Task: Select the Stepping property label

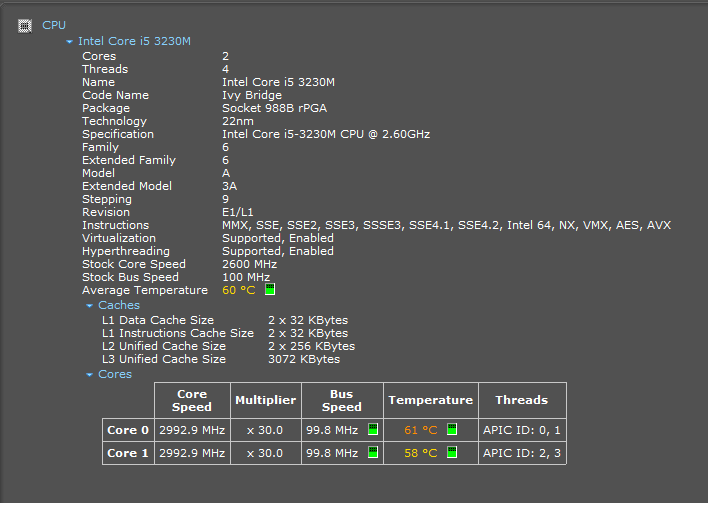Action: (107, 199)
